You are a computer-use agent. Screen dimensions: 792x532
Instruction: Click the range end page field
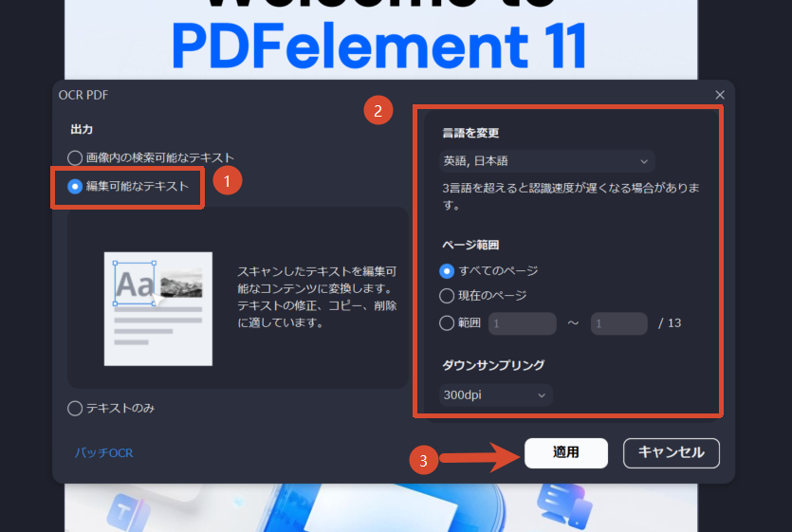(x=618, y=323)
